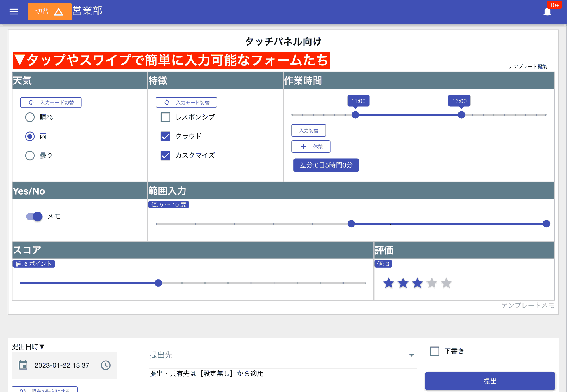The image size is (567, 392).
Task: Click the スコア slider handle
Action: coord(158,283)
